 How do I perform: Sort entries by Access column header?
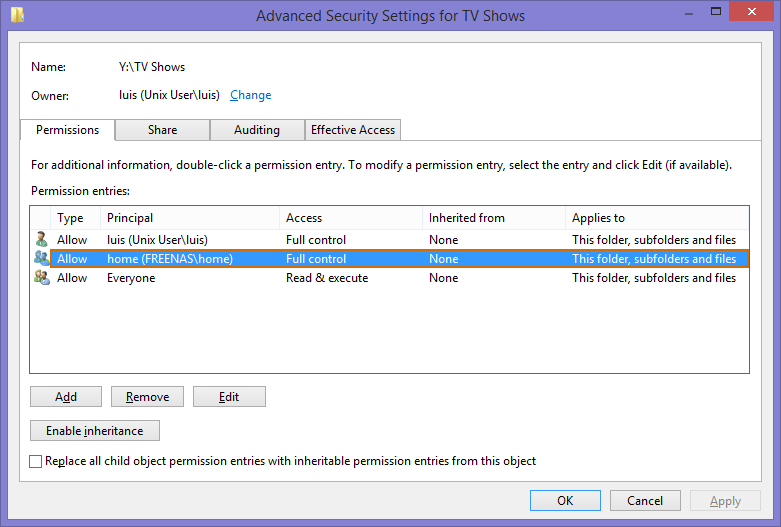pyautogui.click(x=350, y=218)
